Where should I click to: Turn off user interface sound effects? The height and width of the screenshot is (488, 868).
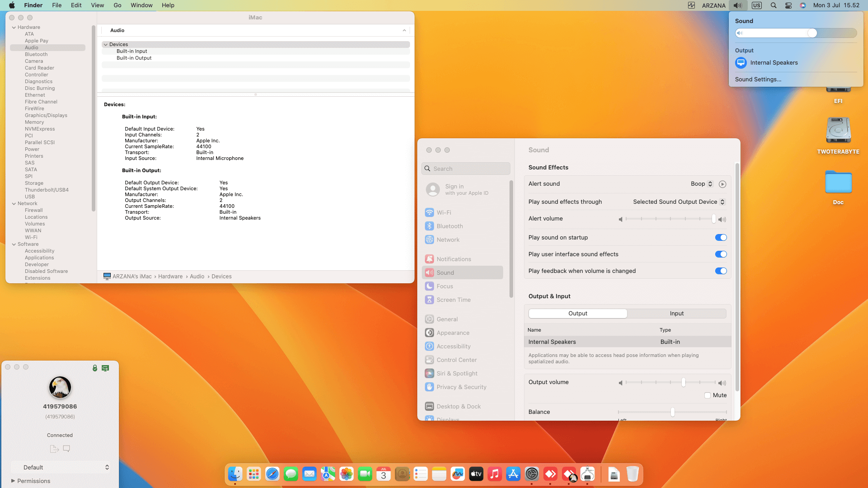click(721, 254)
